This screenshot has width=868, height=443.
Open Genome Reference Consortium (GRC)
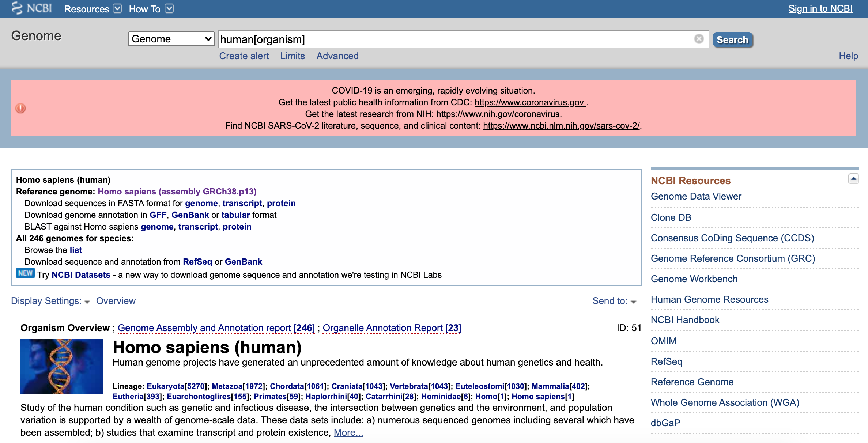coord(733,258)
